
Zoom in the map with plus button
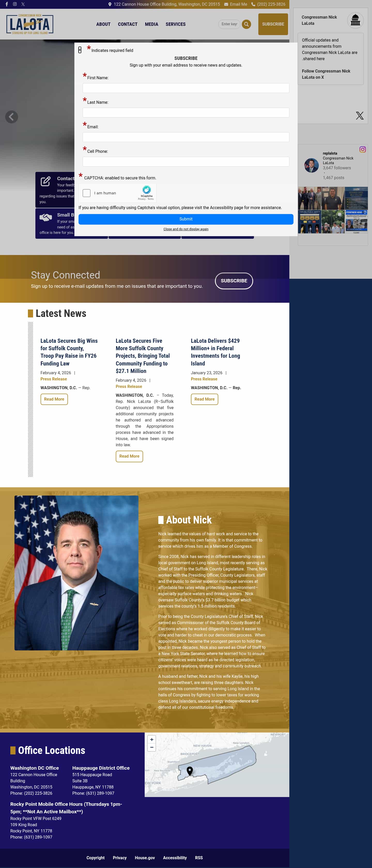pos(152,739)
